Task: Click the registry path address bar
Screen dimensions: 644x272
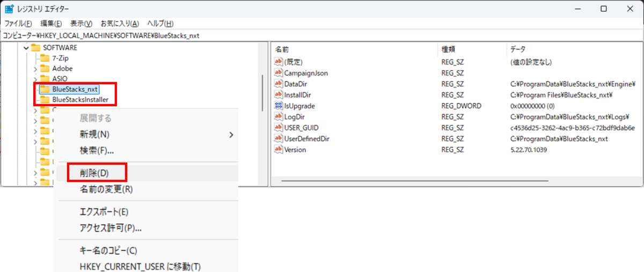Action: click(x=322, y=35)
